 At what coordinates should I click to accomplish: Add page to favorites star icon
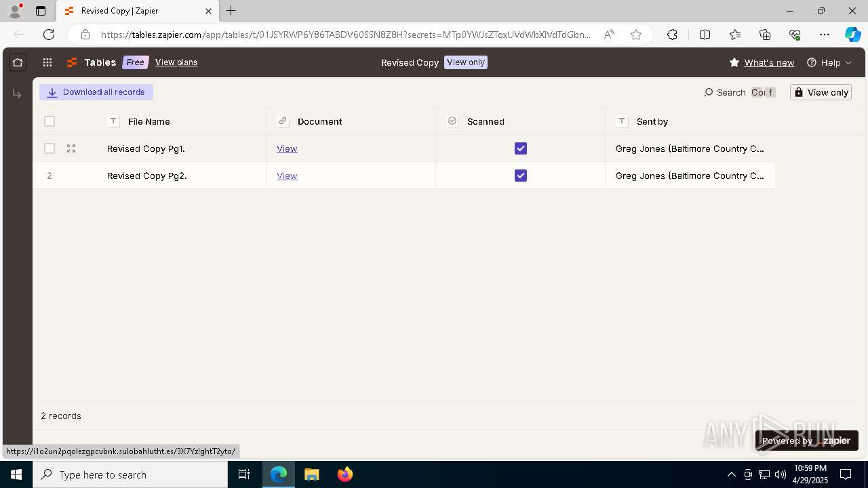pyautogui.click(x=636, y=35)
